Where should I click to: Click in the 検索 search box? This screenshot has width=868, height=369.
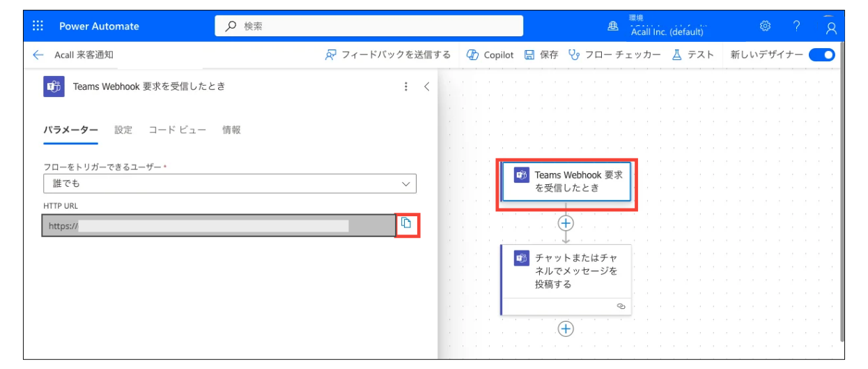(x=369, y=26)
